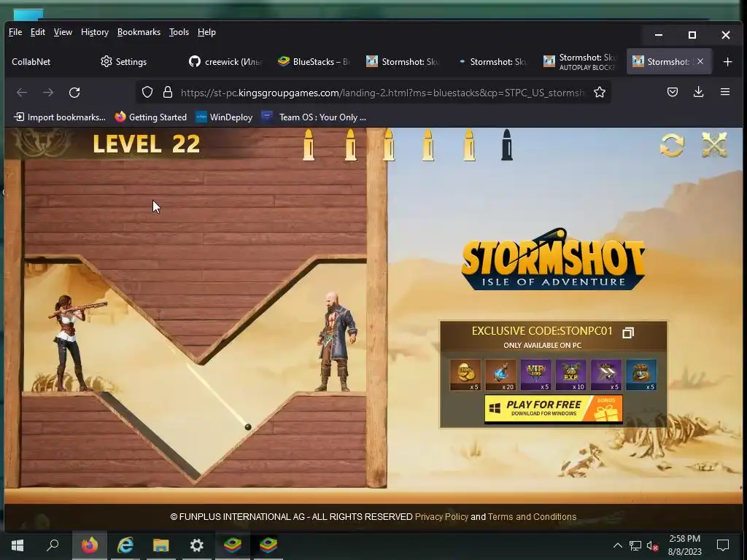Bookmark this page with the star icon
Viewport: 747px width, 560px height.
point(600,92)
